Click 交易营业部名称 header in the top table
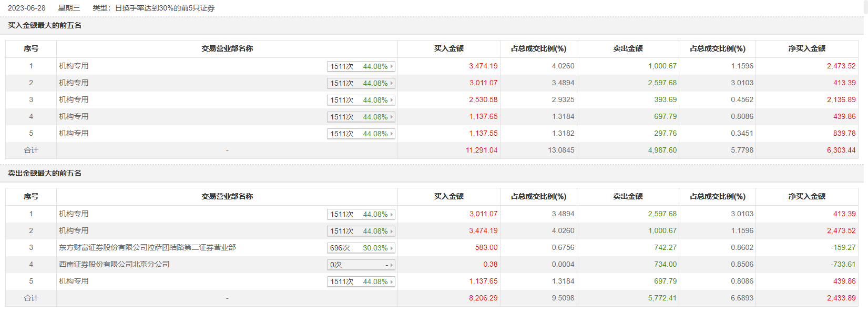This screenshot has width=868, height=312. pyautogui.click(x=227, y=48)
